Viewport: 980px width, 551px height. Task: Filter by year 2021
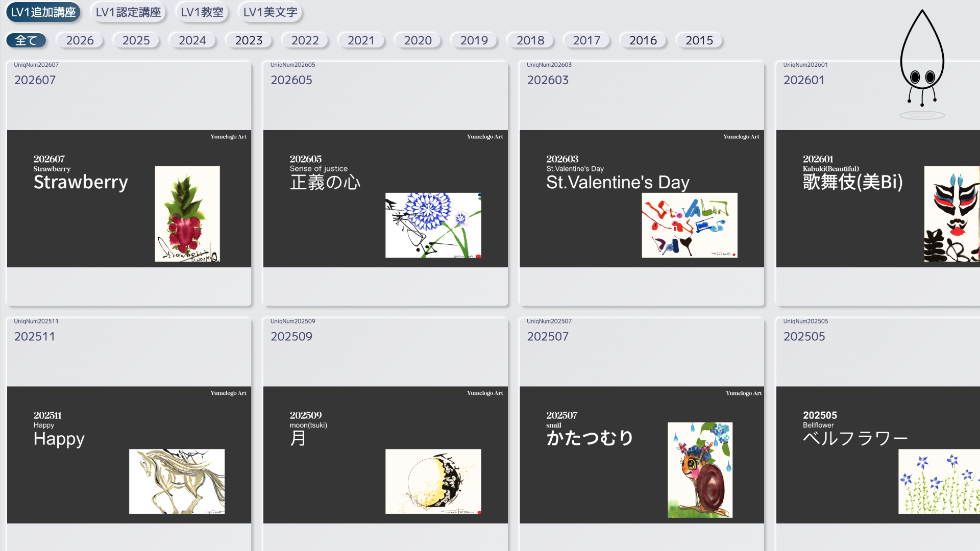point(361,40)
